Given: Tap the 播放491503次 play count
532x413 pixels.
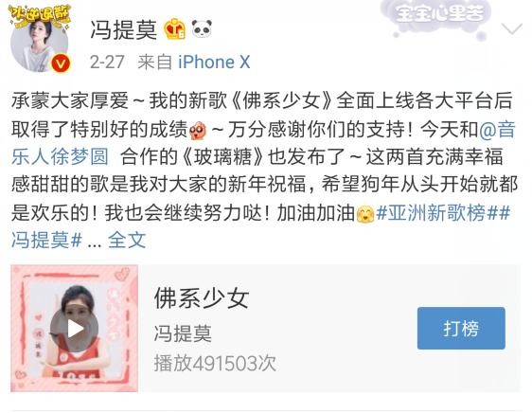Looking at the screenshot, I should pyautogui.click(x=215, y=364).
